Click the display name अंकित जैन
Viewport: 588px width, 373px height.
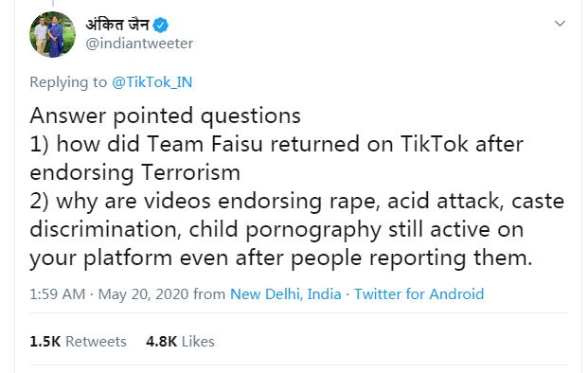click(117, 25)
